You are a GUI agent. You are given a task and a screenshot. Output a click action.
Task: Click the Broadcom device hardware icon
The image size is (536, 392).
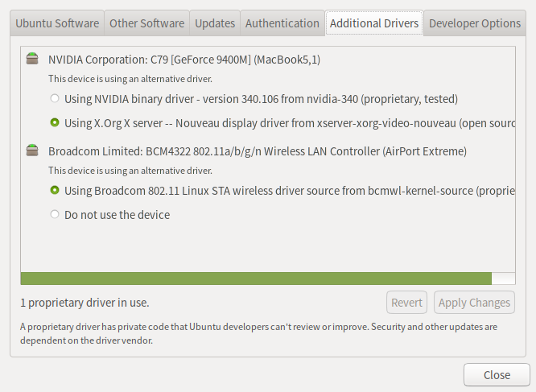point(32,150)
